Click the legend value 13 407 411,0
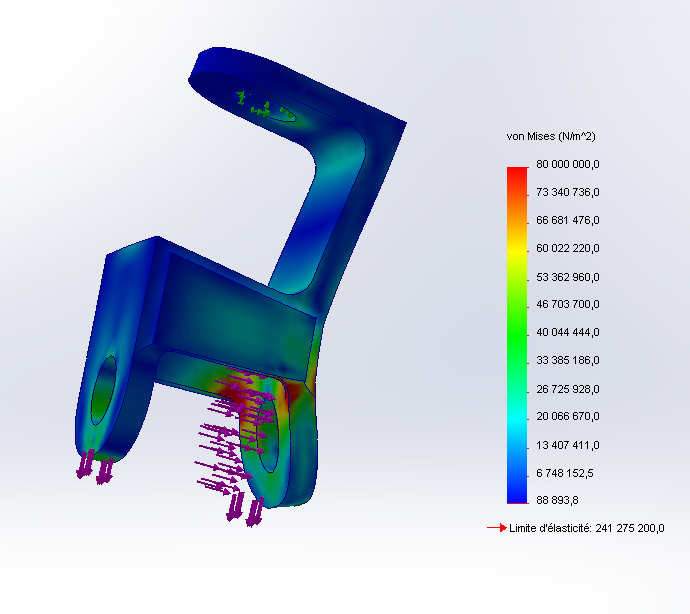690x614 pixels. (568, 445)
